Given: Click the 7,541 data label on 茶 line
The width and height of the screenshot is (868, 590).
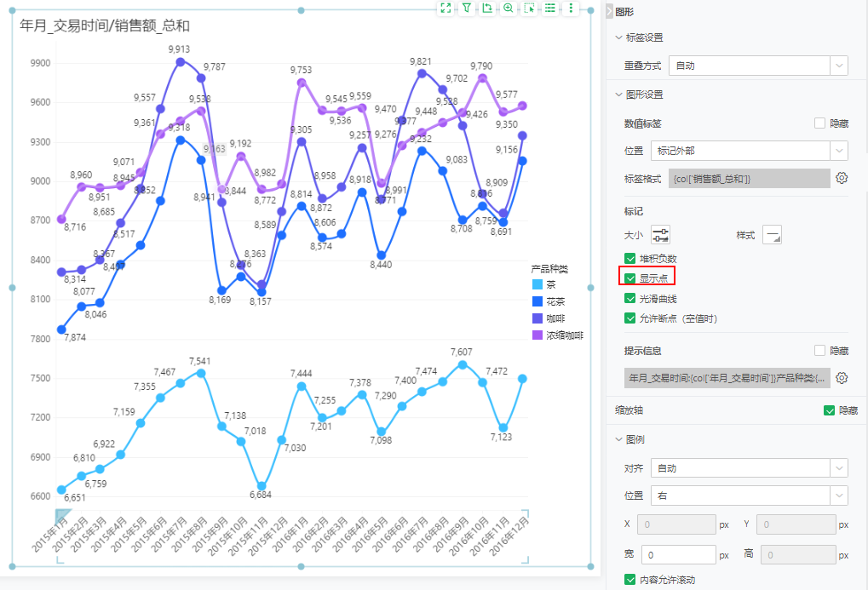Looking at the screenshot, I should tap(199, 361).
